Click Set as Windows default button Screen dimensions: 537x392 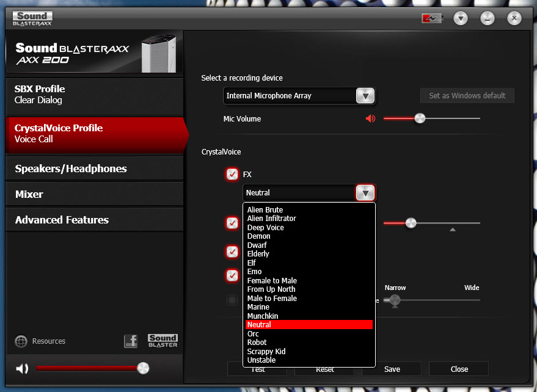click(467, 96)
